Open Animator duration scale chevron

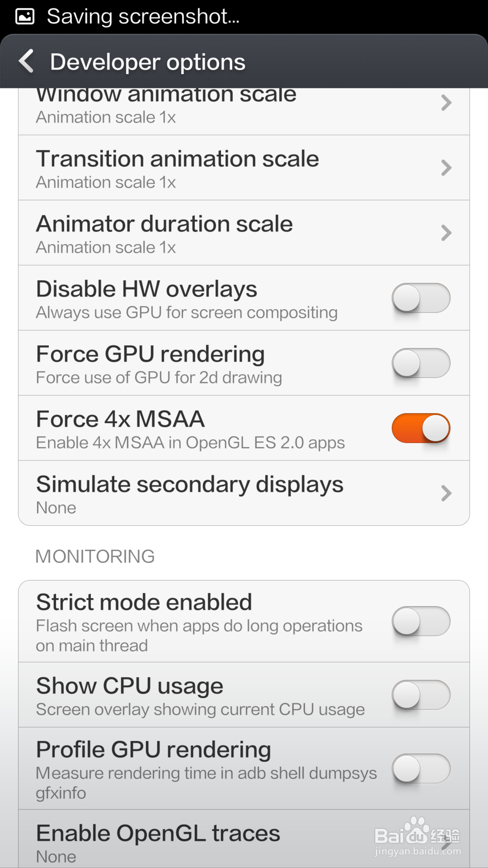[x=446, y=233]
